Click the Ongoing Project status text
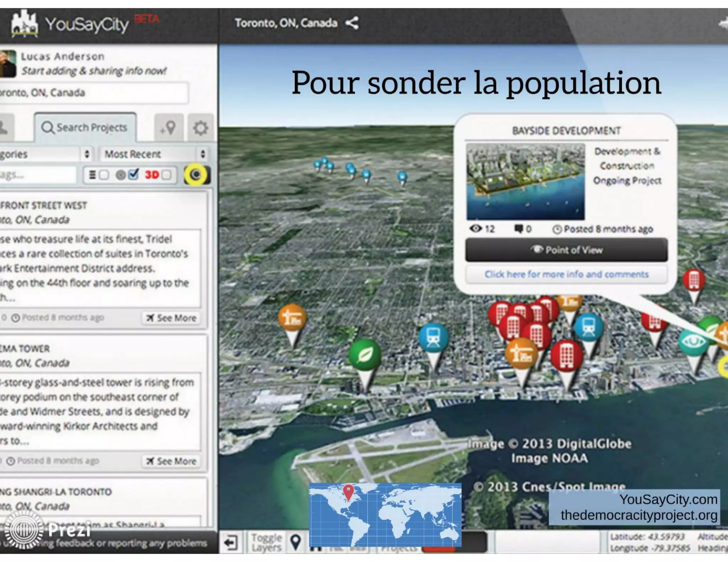Viewport: 728px width, 562px height. (x=627, y=180)
